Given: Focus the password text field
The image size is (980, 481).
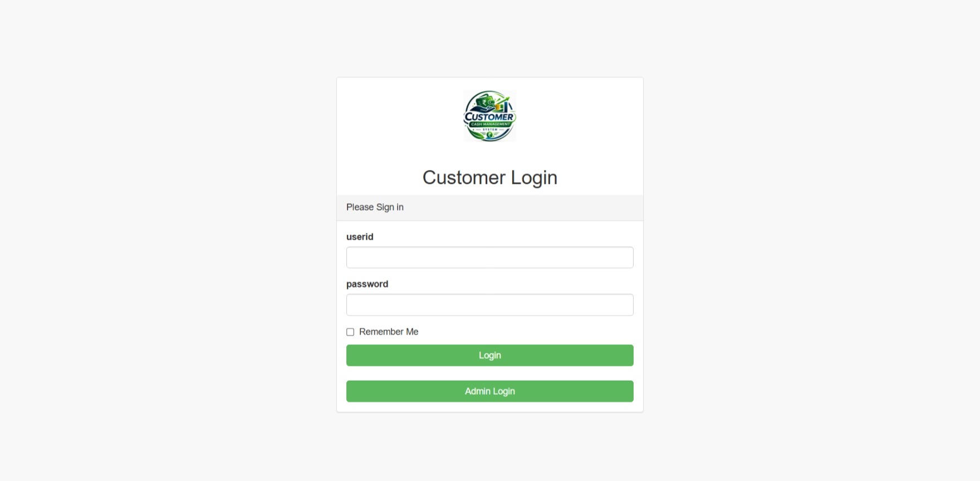Looking at the screenshot, I should (x=490, y=305).
